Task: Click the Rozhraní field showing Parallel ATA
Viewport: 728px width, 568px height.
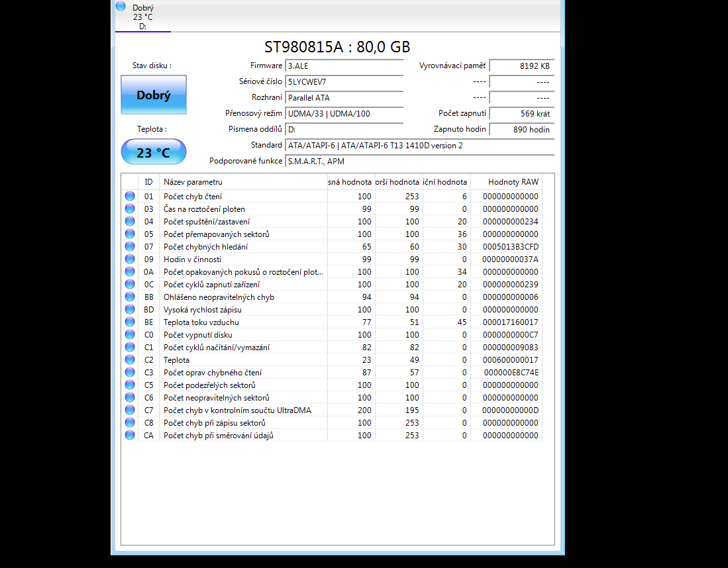Action: [x=344, y=97]
